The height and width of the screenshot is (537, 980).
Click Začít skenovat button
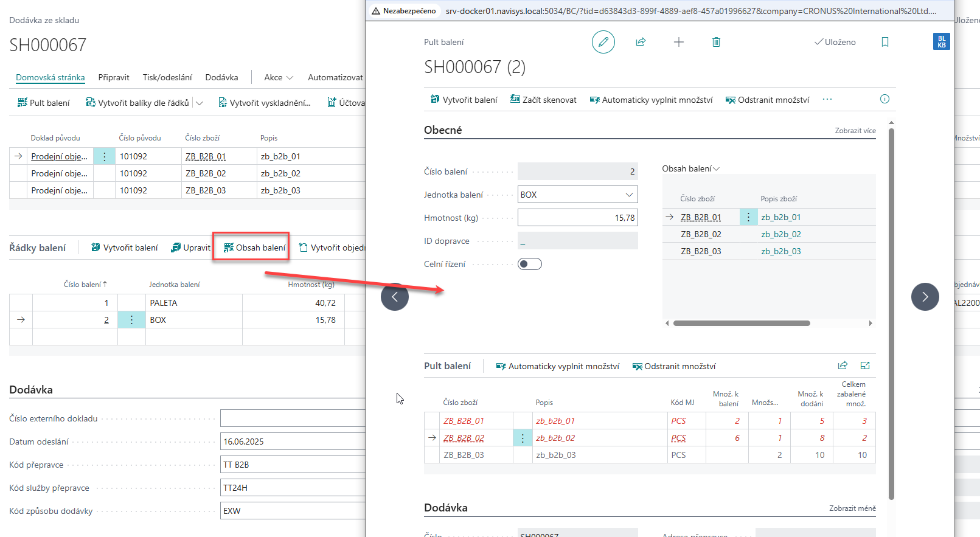tap(543, 100)
